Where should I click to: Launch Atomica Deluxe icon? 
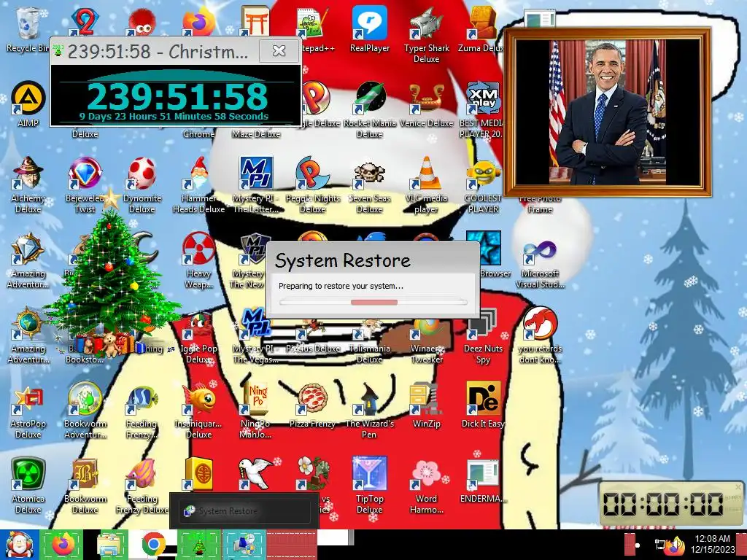pos(28,486)
